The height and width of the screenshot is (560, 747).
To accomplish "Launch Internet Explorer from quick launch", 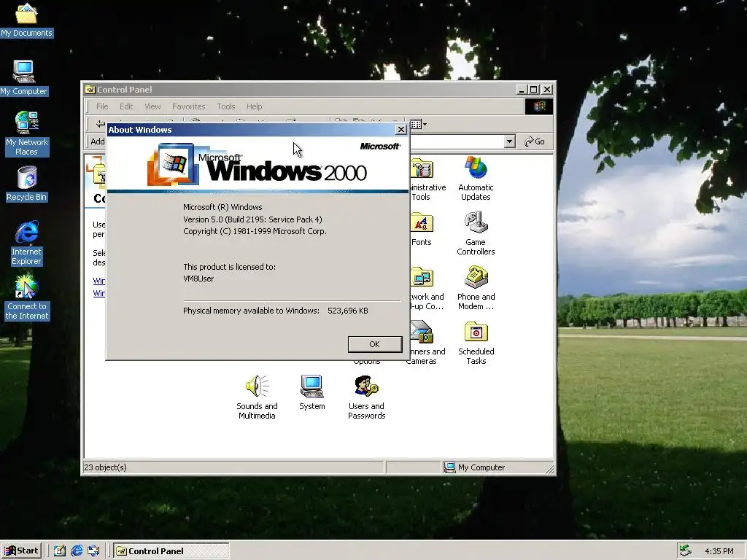I will point(77,551).
